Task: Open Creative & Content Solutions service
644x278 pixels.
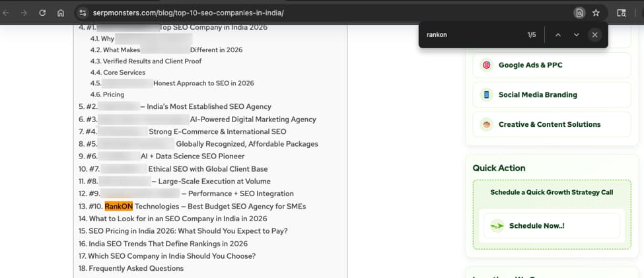Action: (x=552, y=124)
